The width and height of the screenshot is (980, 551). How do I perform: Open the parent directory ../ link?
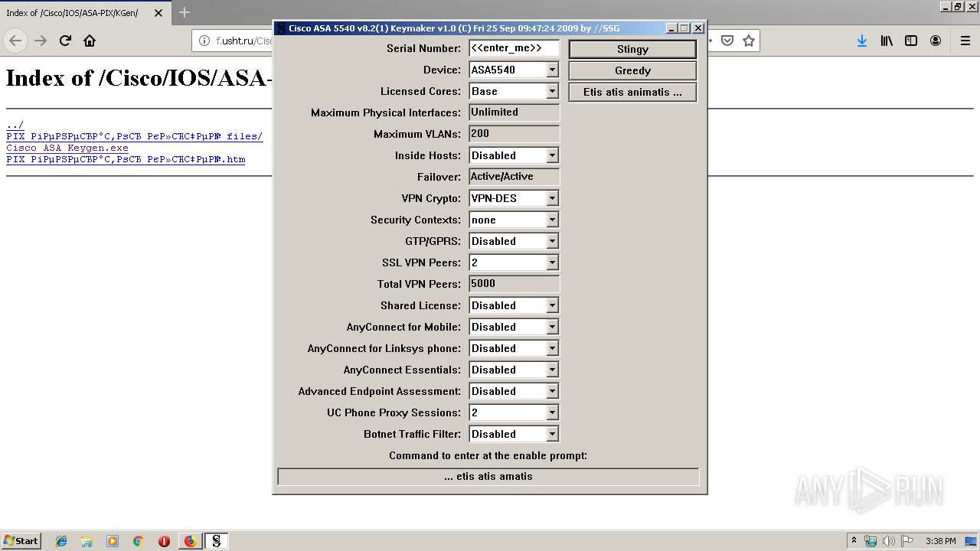click(x=15, y=126)
